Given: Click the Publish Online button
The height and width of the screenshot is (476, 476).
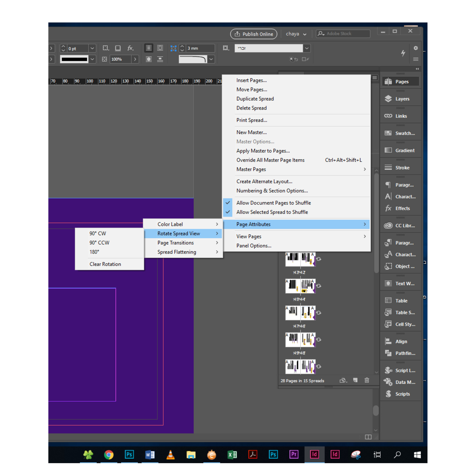Looking at the screenshot, I should [254, 34].
